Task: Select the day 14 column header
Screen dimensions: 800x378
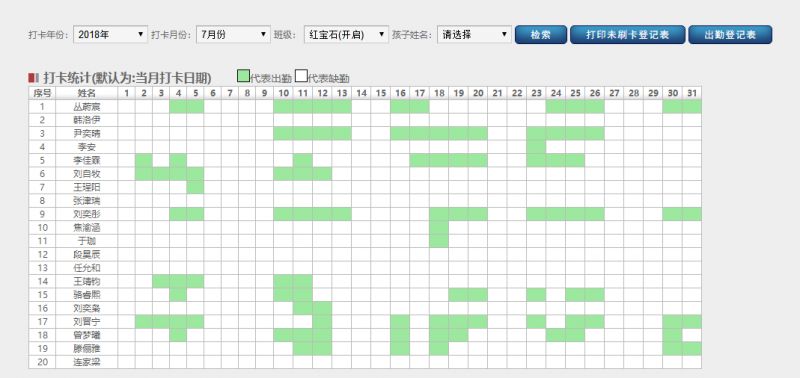Action: pos(361,93)
